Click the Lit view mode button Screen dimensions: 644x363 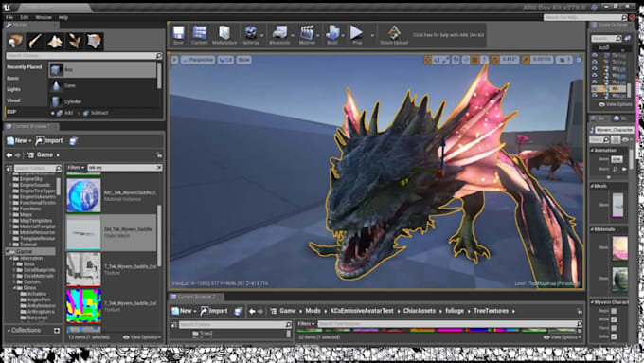point(225,60)
